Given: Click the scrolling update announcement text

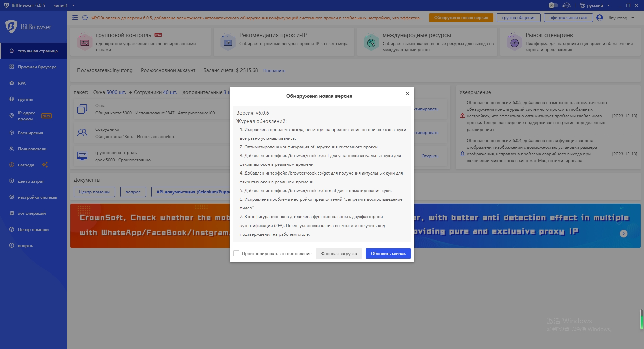Looking at the screenshot, I should click(260, 18).
